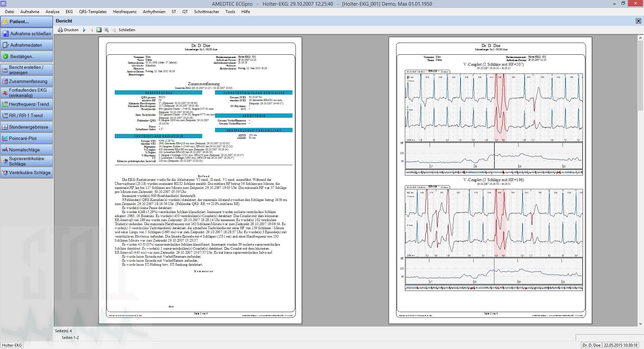Open Stundenergebnisse from the sidebar
Viewport: 644px width, 349px height.
pyautogui.click(x=27, y=127)
